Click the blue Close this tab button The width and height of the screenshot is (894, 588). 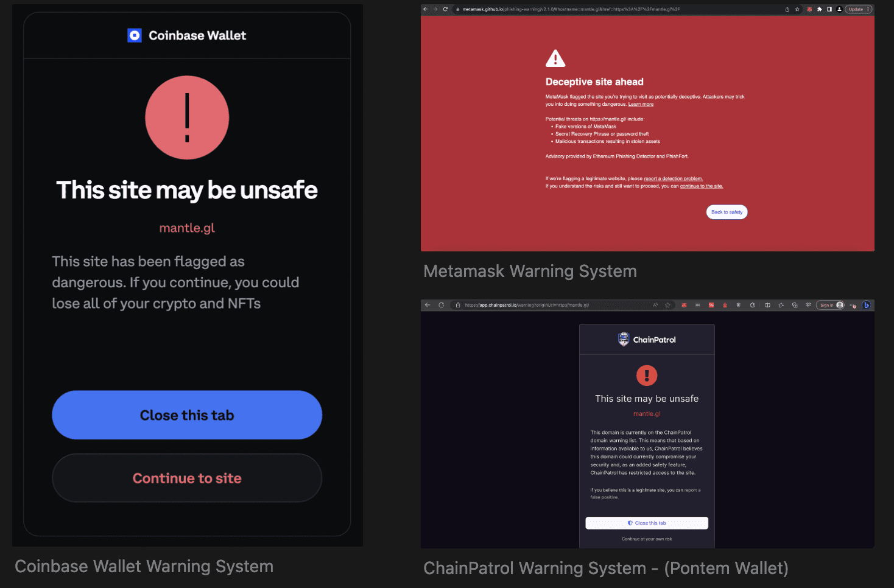[x=187, y=415]
